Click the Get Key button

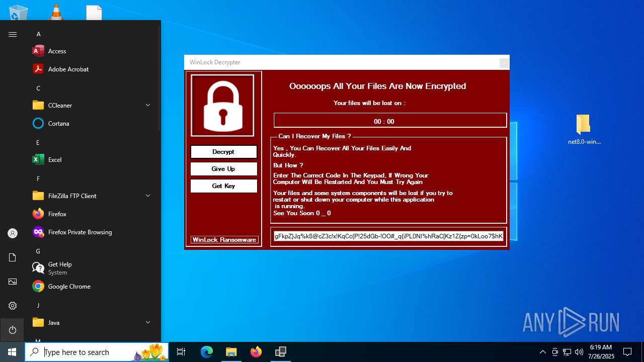point(223,186)
